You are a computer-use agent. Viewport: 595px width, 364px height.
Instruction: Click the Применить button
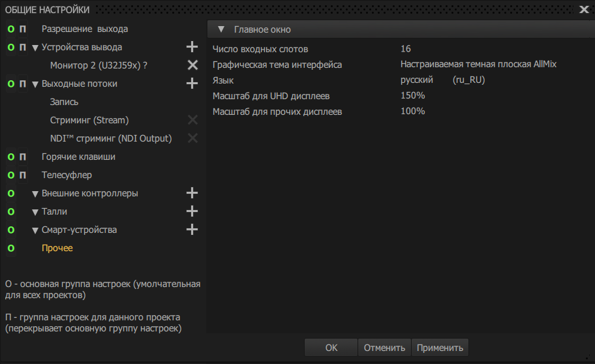tap(440, 348)
